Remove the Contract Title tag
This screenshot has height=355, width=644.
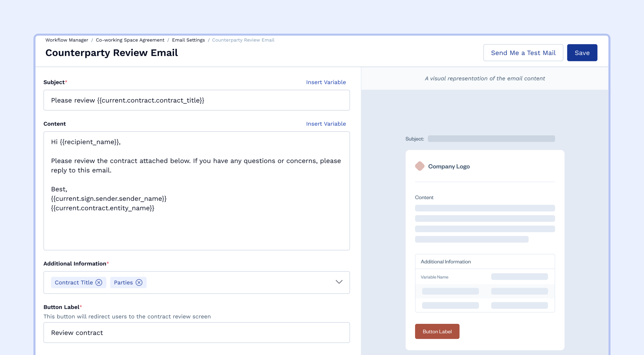click(99, 282)
